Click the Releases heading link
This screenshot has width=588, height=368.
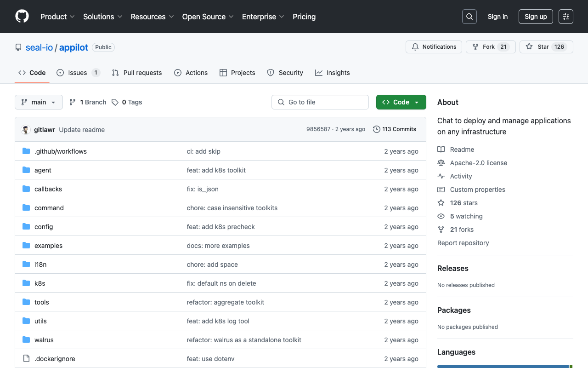[453, 268]
